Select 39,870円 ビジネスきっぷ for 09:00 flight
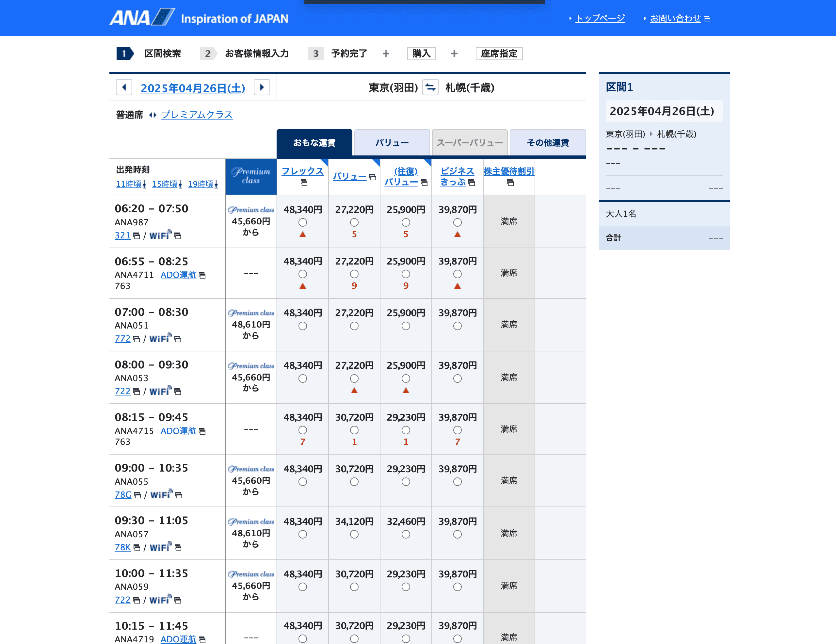 click(x=457, y=482)
